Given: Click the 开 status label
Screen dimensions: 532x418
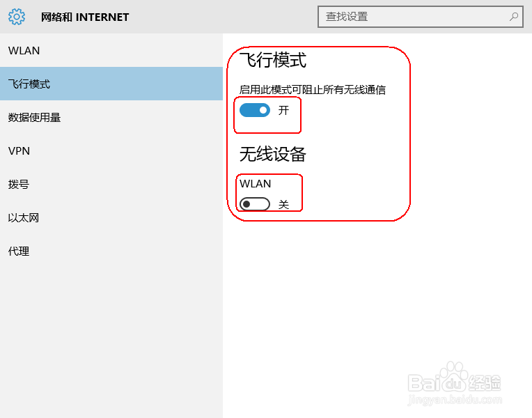Looking at the screenshot, I should (283, 110).
